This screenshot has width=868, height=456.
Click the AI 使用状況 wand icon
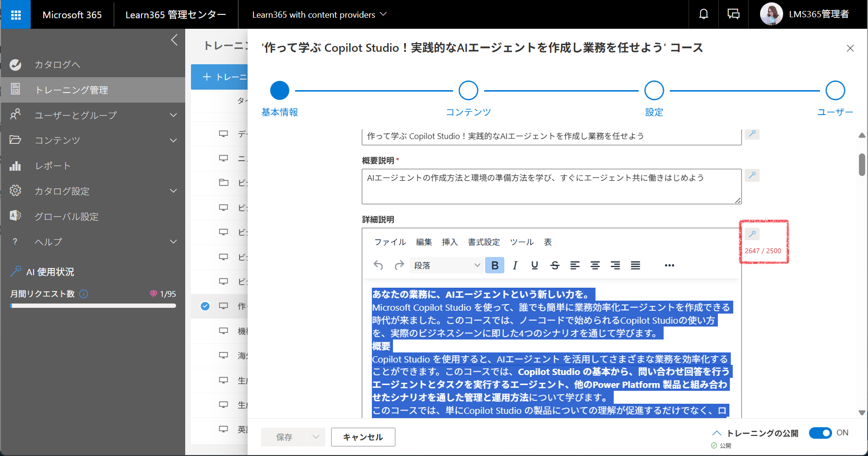click(x=16, y=271)
